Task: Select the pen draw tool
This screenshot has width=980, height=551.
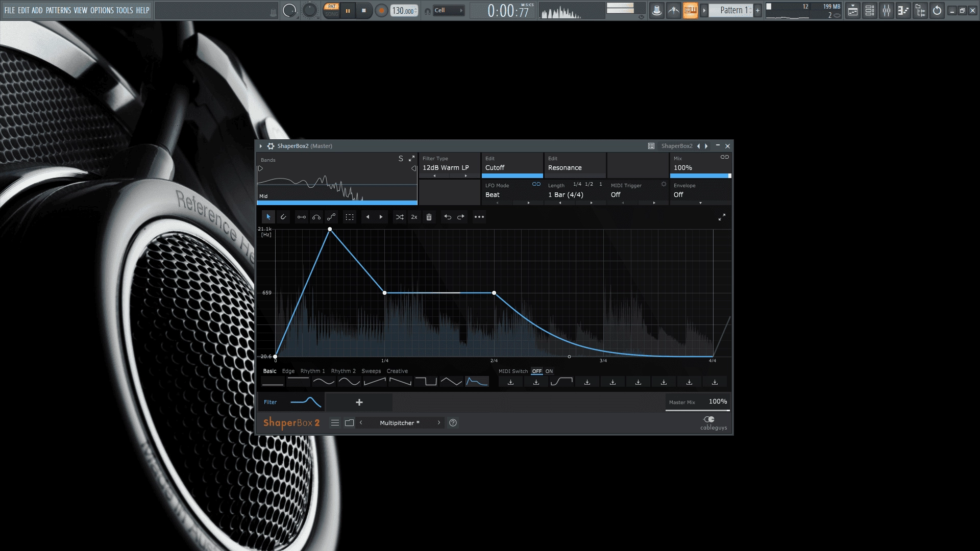Action: point(283,217)
